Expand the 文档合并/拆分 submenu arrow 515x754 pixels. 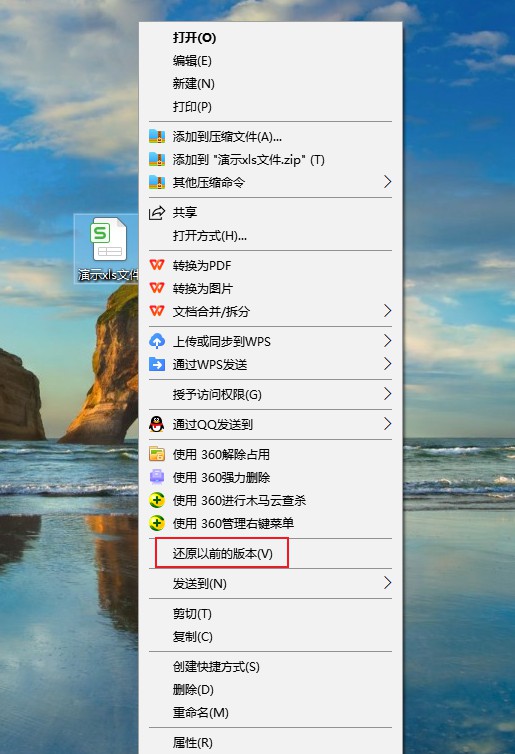388,311
